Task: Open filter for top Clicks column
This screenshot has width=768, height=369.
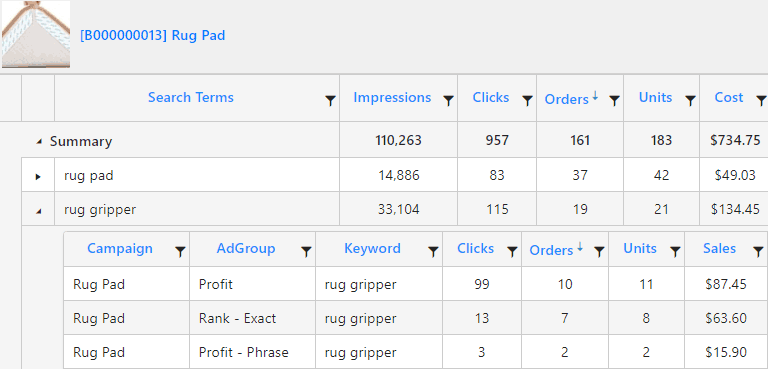Action: pos(527,101)
